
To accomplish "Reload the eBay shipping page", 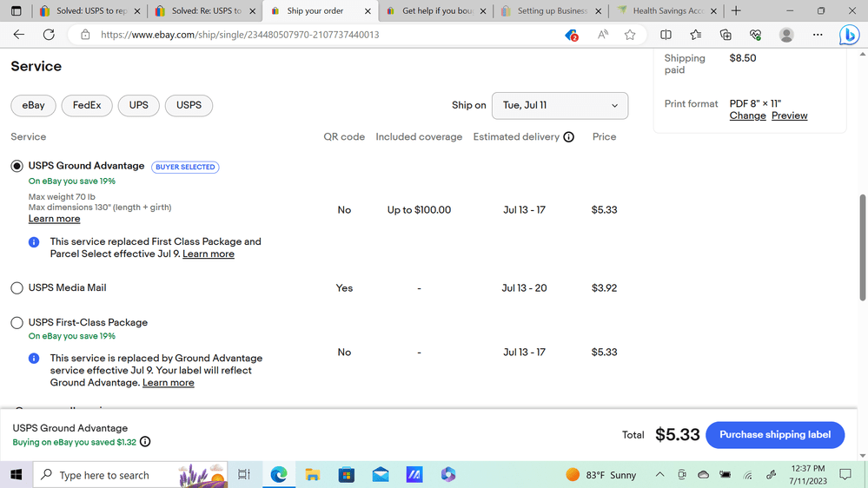I will [x=49, y=35].
